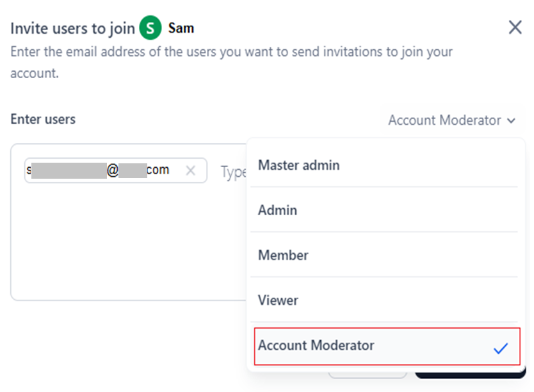534x392 pixels.
Task: Set the role to Viewer
Action: coord(279,300)
